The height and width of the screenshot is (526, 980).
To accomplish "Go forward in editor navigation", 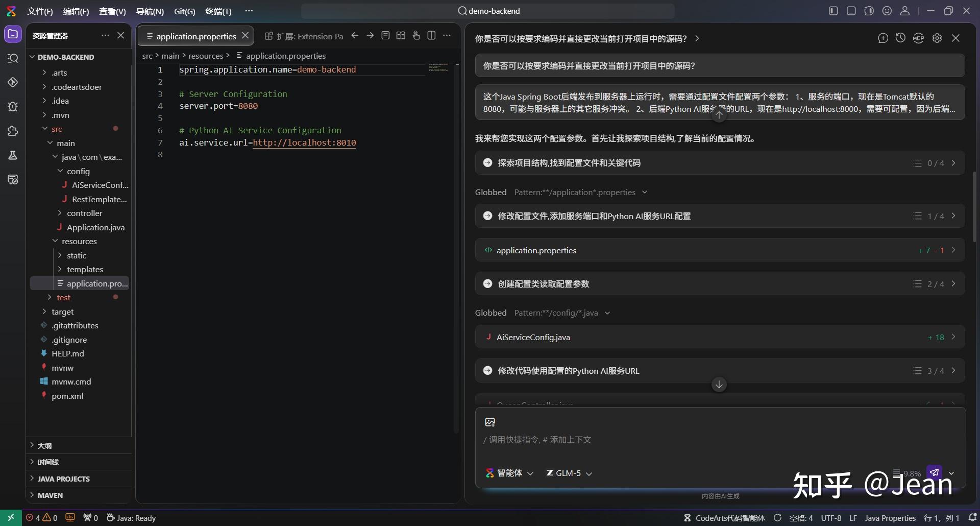I will tap(370, 36).
